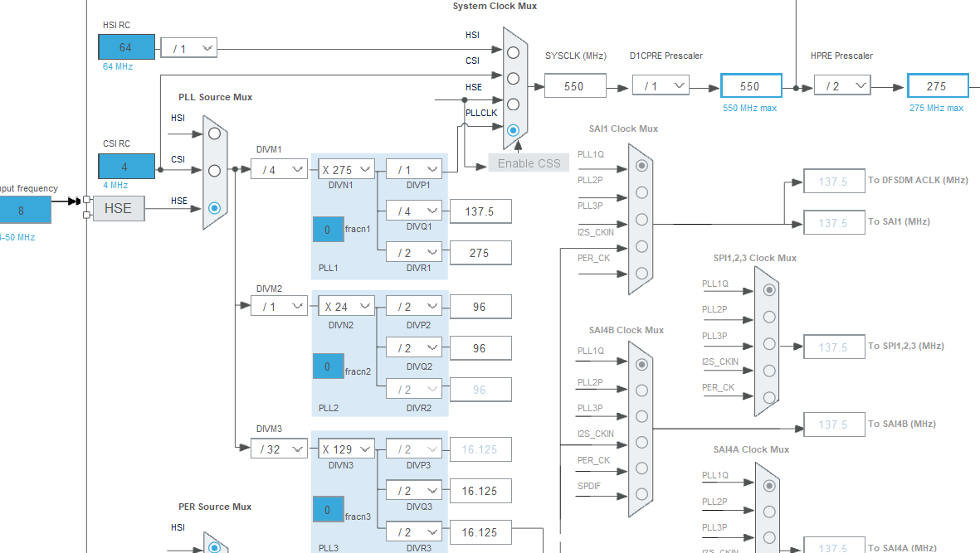Select HSI source in System Clock Mux
The width and height of the screenshot is (980, 553).
pyautogui.click(x=513, y=51)
